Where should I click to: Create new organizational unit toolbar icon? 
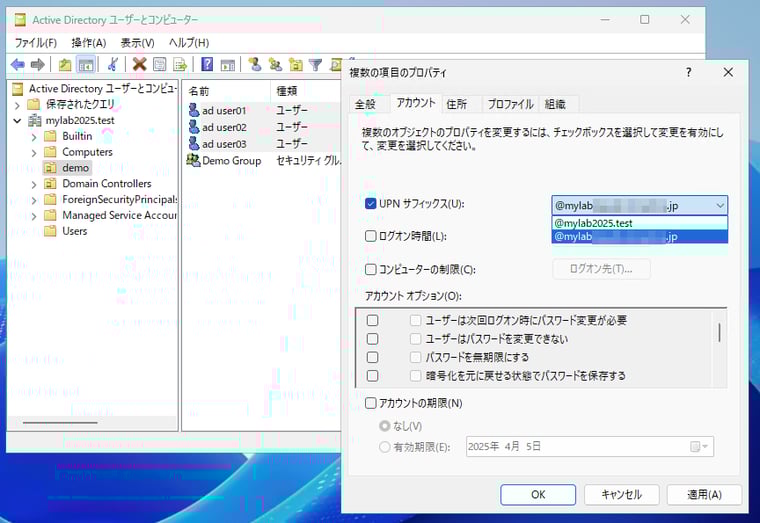coord(296,64)
